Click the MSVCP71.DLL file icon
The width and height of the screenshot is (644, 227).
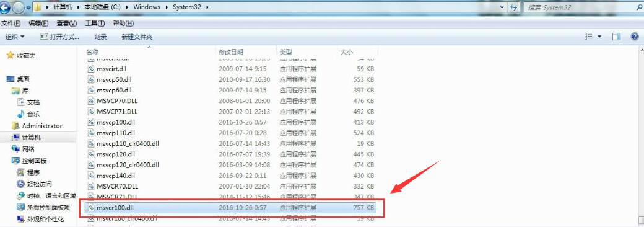[91, 112]
